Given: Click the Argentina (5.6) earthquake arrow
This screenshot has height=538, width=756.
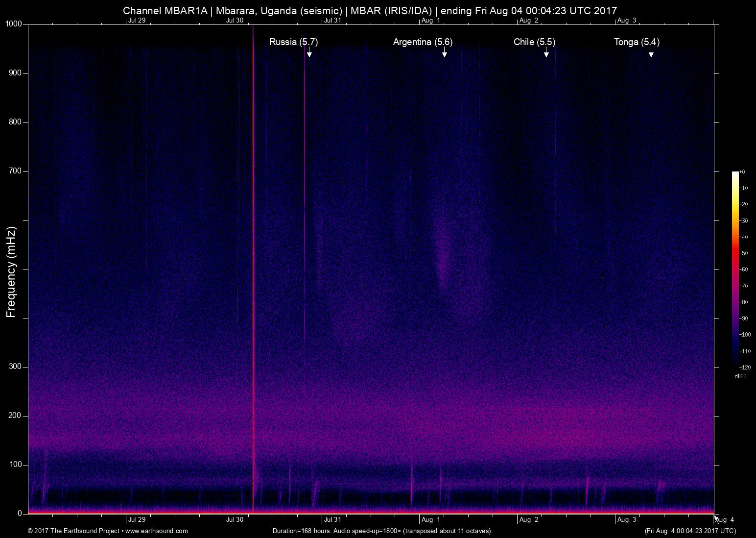Looking at the screenshot, I should click(x=445, y=54).
